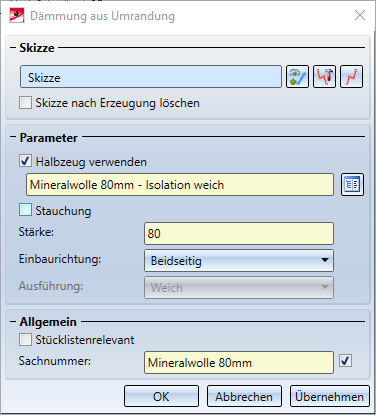Click the Sachnummer field with Mineralwolle 80mm
376x415 pixels.
pyautogui.click(x=239, y=362)
